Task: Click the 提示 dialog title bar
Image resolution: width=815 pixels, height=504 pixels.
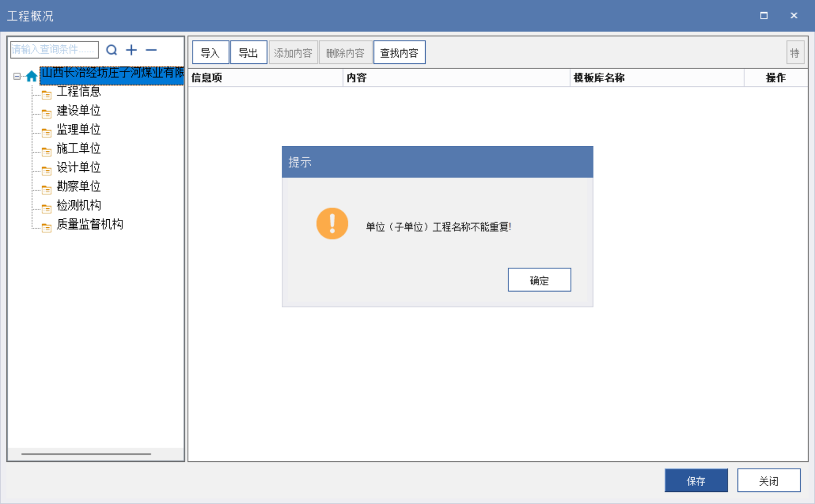Action: tap(437, 162)
